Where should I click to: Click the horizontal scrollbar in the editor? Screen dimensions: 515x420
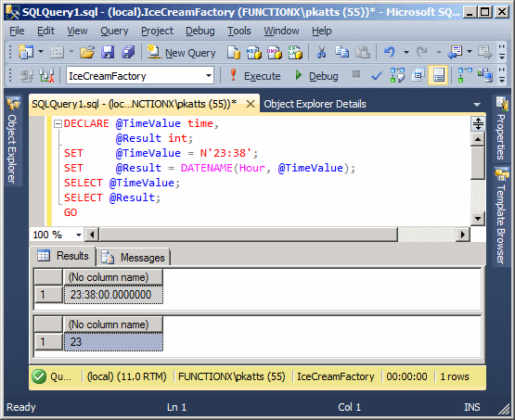coord(249,235)
